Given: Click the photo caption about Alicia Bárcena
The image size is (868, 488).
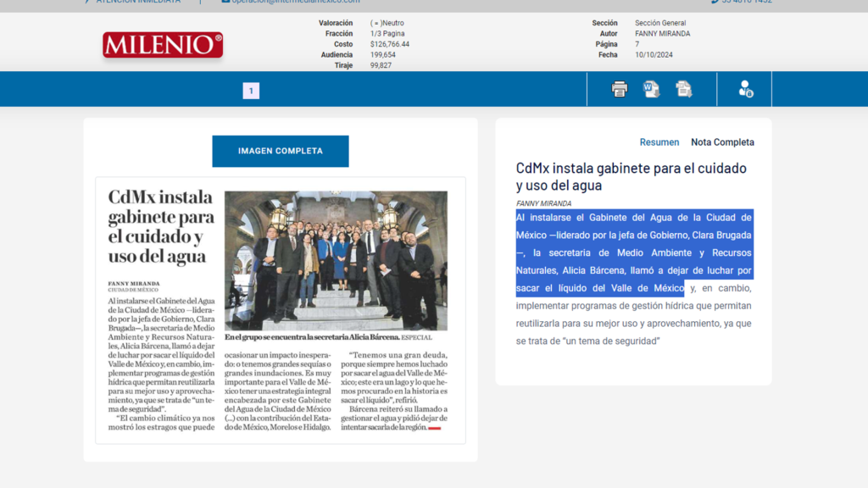Looking at the screenshot, I should coord(328,337).
